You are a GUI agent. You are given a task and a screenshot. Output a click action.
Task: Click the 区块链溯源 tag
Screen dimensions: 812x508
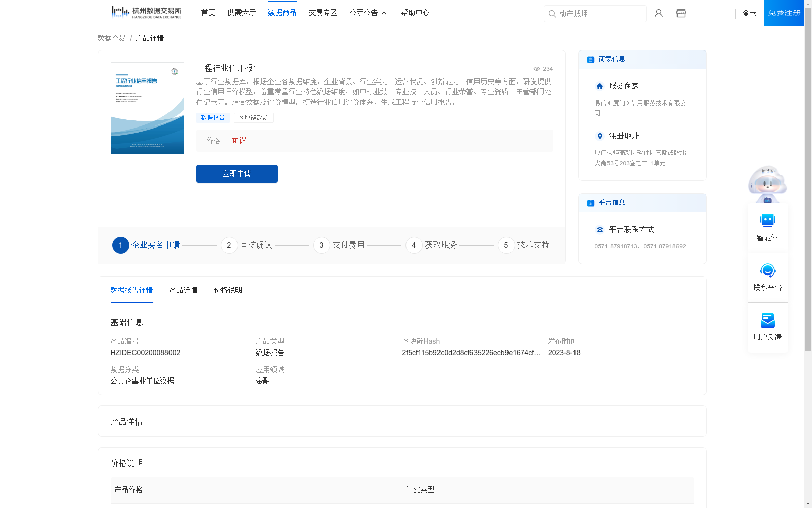click(254, 118)
